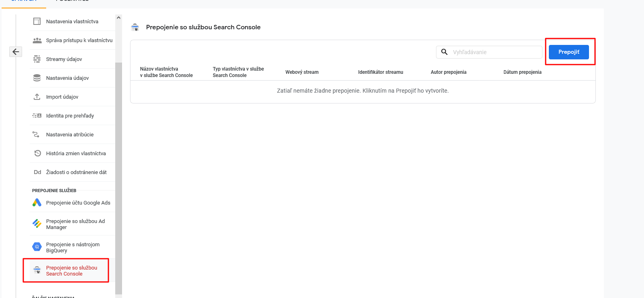Click the sidebar scroll up arrow
The height and width of the screenshot is (298, 644).
[118, 18]
